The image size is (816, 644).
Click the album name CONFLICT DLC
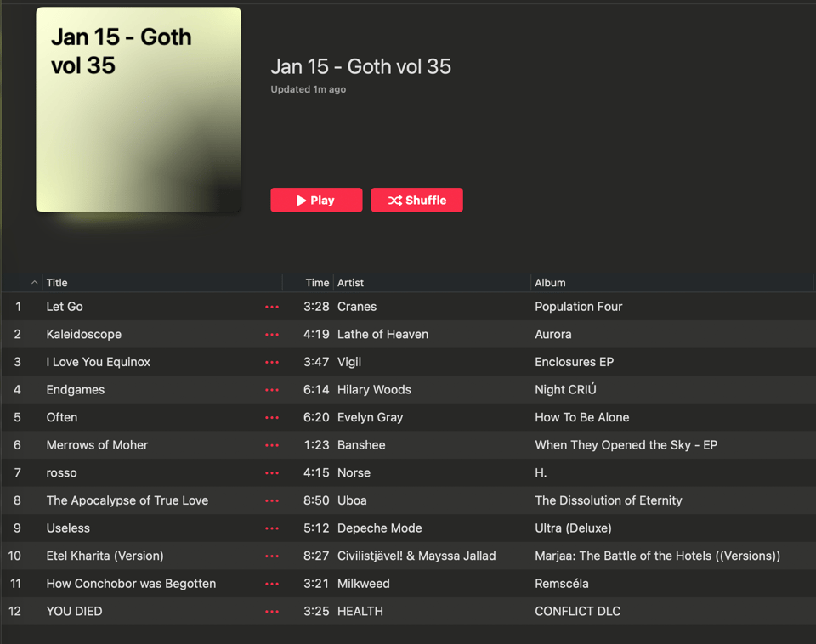[x=577, y=612]
